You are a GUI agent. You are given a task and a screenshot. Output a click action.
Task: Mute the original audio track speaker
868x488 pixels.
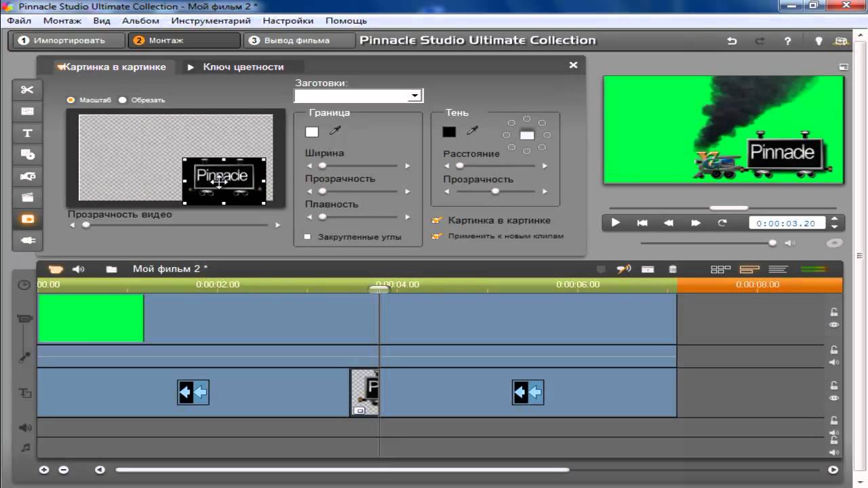tap(834, 362)
